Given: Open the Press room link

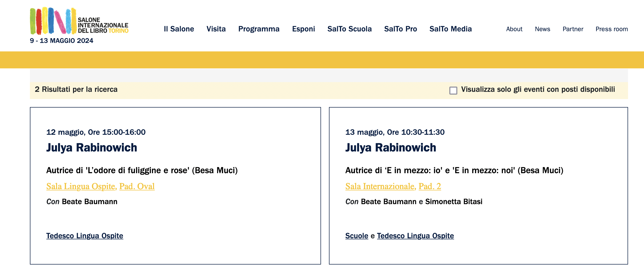Looking at the screenshot, I should [612, 29].
